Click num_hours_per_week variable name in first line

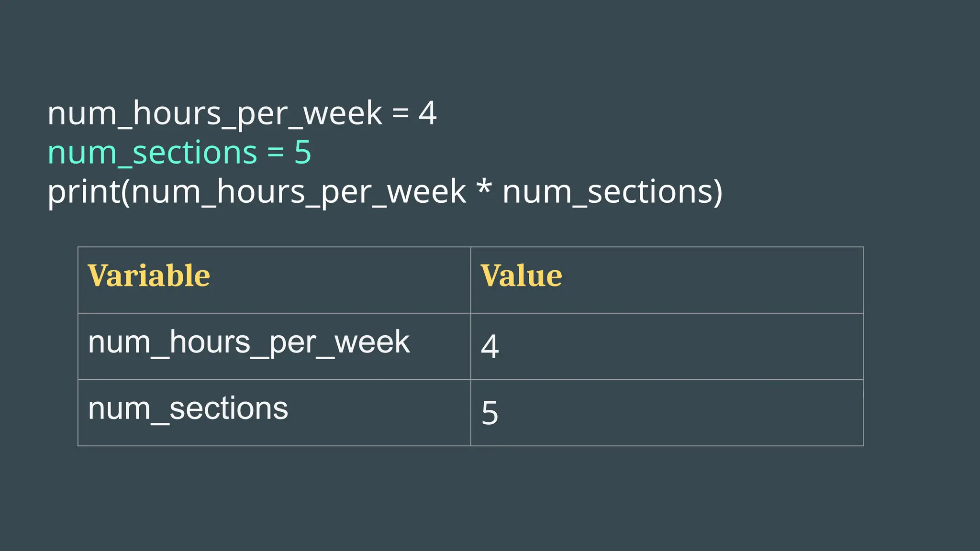coord(215,115)
